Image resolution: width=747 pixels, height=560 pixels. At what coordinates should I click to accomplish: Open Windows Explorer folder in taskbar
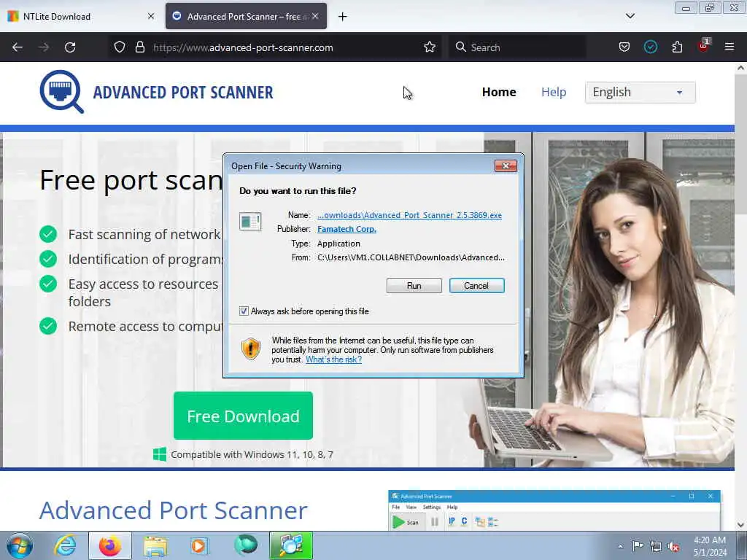point(155,546)
